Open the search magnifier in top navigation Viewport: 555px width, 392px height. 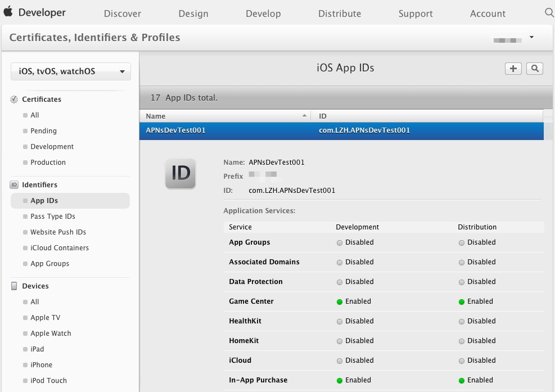point(549,13)
